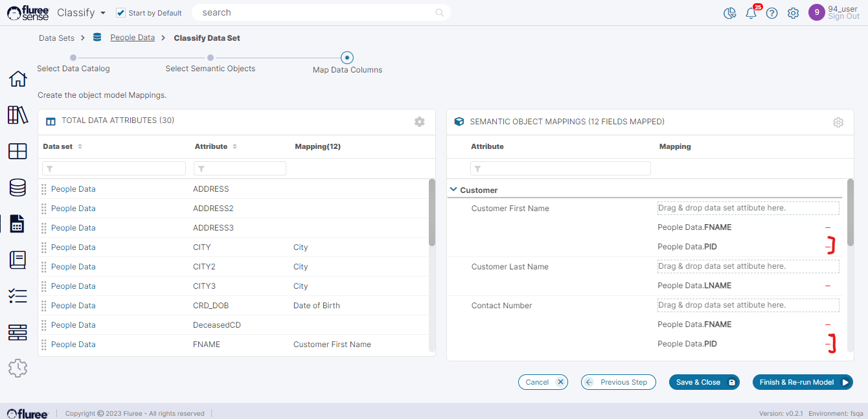This screenshot has width=868, height=419.
Task: Toggle the Start by Default checkbox
Action: (x=120, y=13)
